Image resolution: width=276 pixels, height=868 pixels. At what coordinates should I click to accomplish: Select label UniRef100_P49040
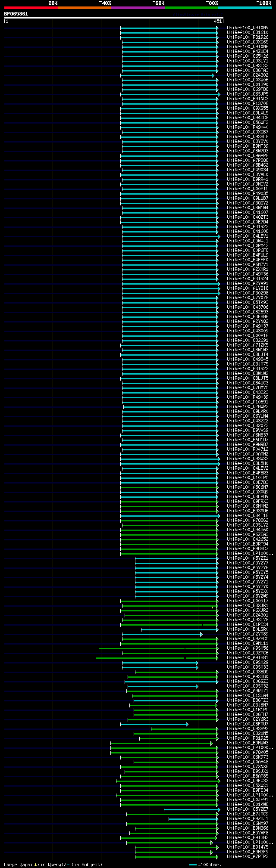click(x=248, y=127)
